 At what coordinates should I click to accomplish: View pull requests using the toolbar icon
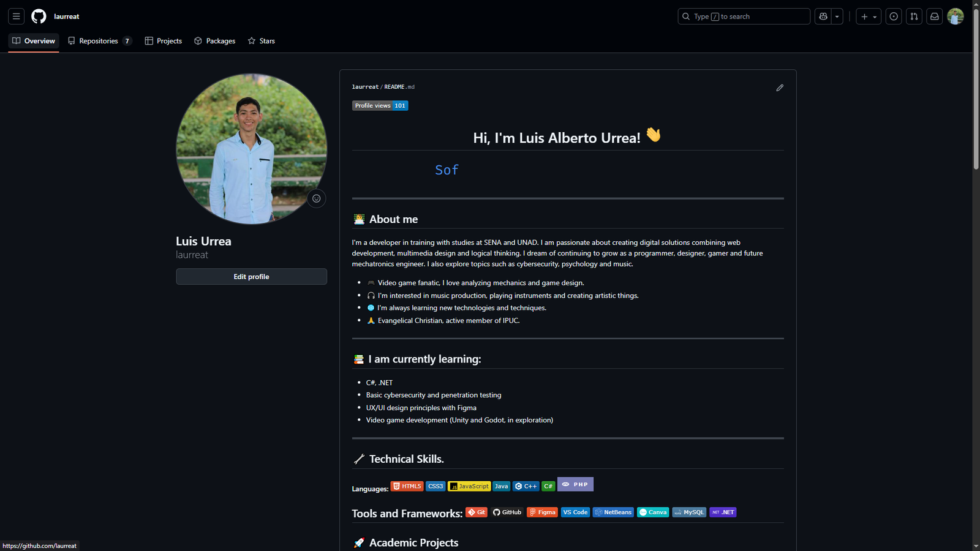(913, 16)
